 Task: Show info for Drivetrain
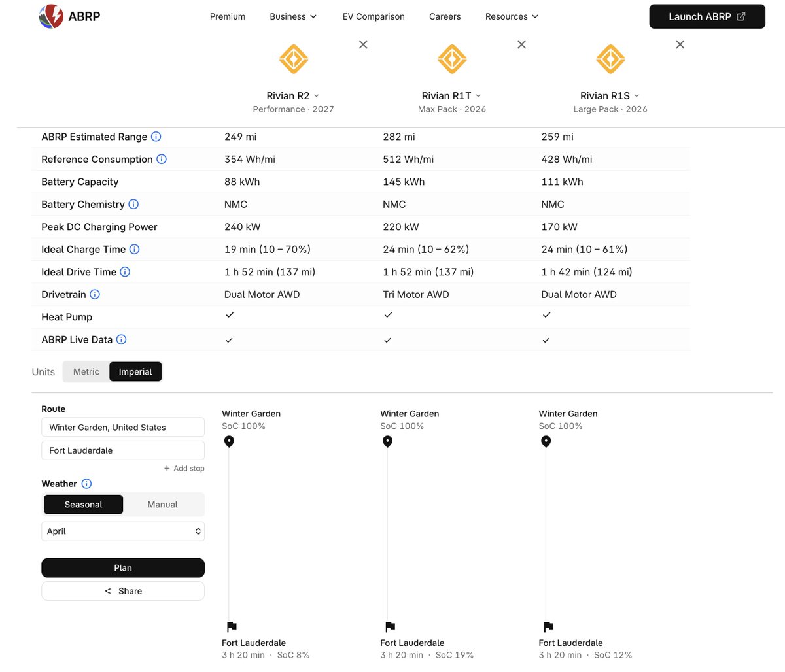[x=95, y=294]
